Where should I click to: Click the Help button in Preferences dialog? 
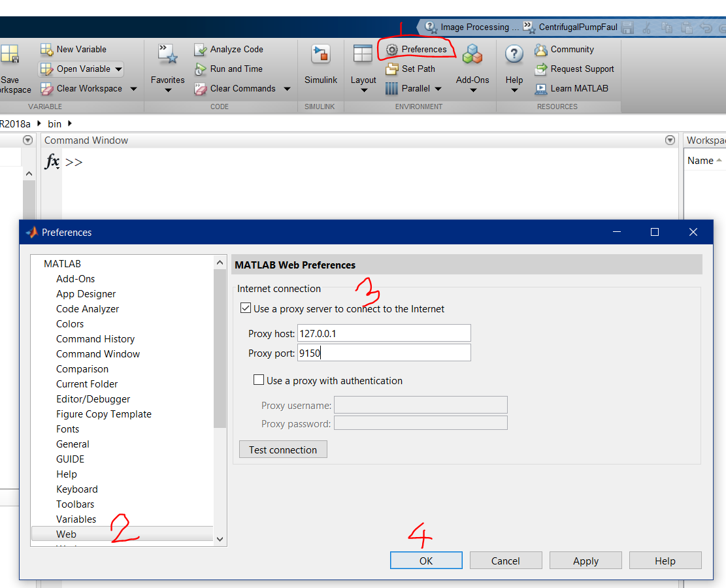(665, 560)
